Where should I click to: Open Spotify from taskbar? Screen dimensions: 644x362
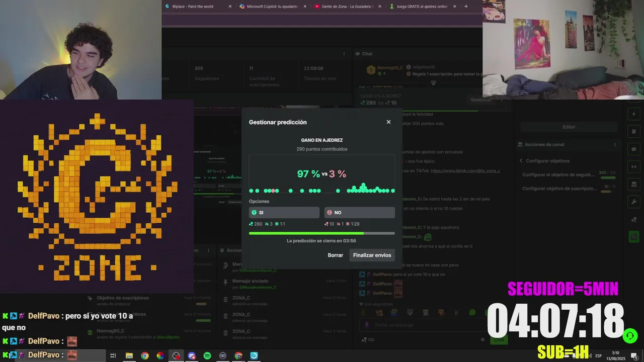coord(207,355)
